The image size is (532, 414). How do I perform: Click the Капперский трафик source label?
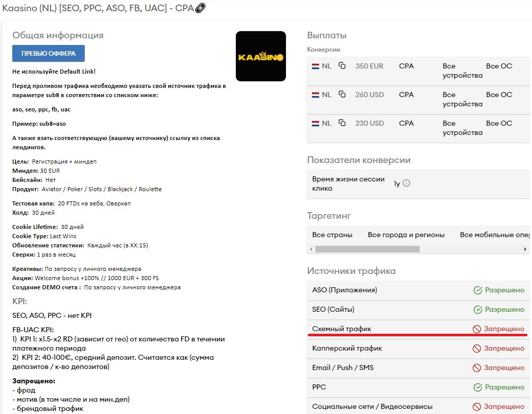point(347,348)
